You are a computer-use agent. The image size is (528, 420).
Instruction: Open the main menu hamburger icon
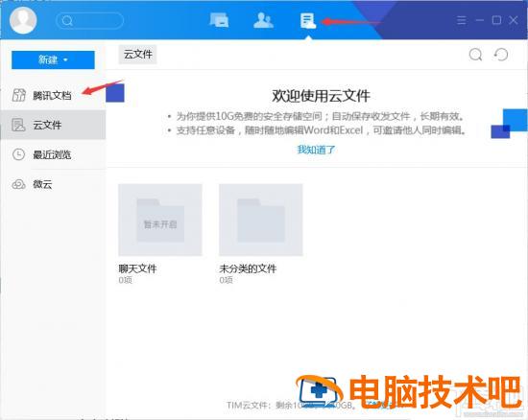[462, 20]
